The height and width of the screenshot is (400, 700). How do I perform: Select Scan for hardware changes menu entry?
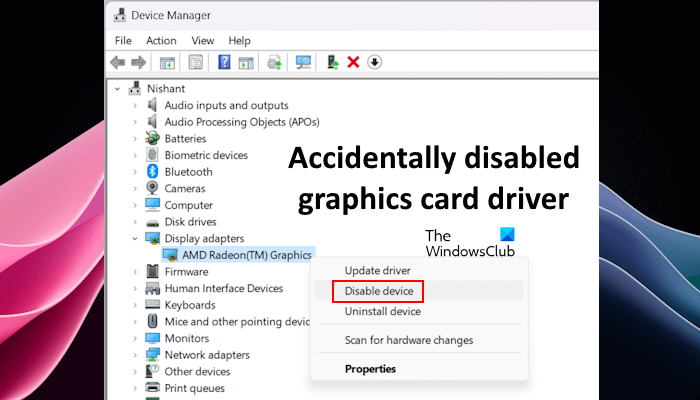click(419, 340)
